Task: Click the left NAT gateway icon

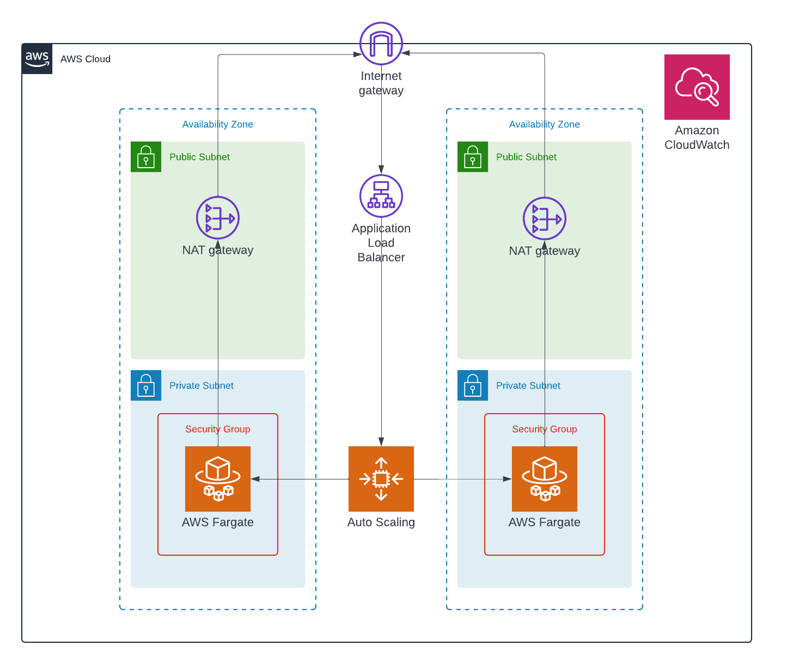Action: pos(218,218)
